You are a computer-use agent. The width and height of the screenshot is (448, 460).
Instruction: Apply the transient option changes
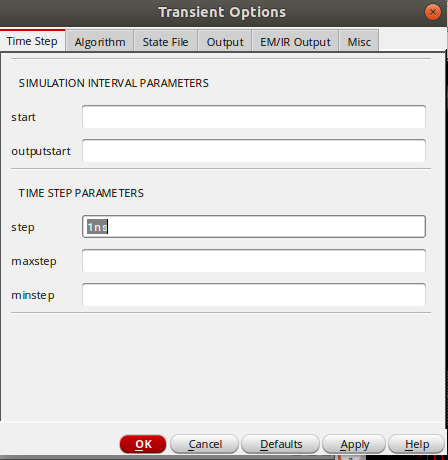(354, 444)
